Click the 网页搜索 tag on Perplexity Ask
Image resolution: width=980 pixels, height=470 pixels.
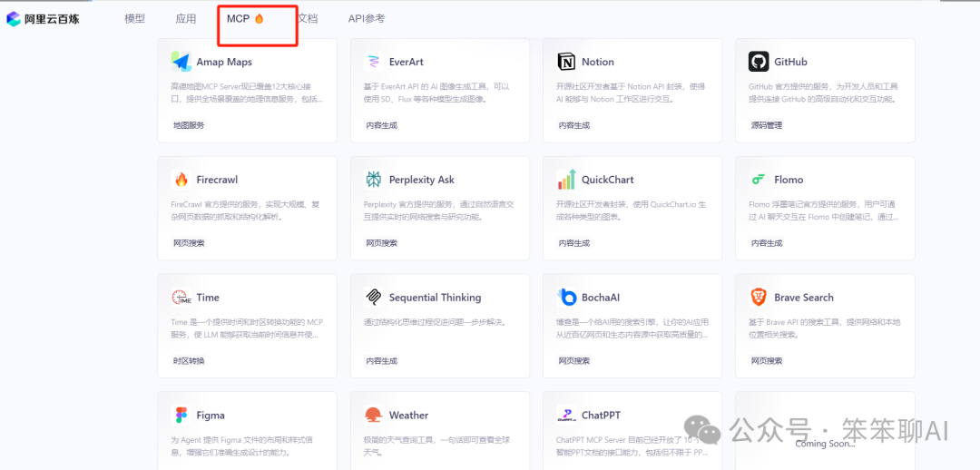(x=381, y=243)
